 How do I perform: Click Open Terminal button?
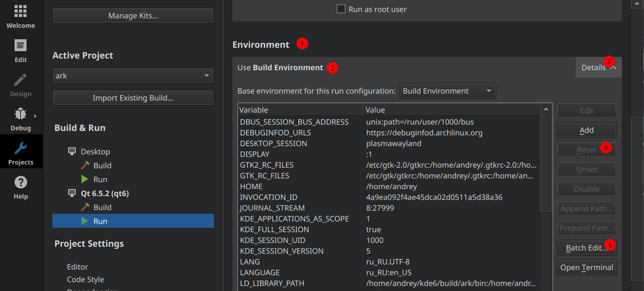coord(586,268)
